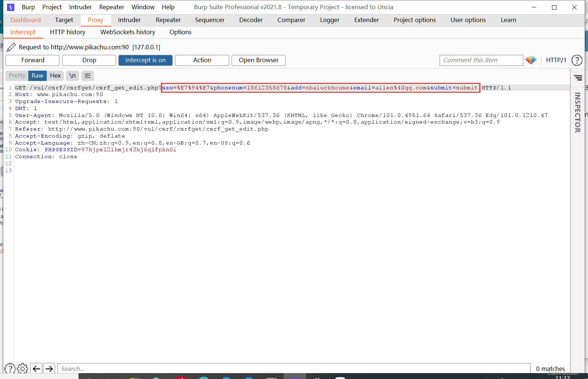Open the Help menu
The height and width of the screenshot is (379, 588).
point(168,7)
